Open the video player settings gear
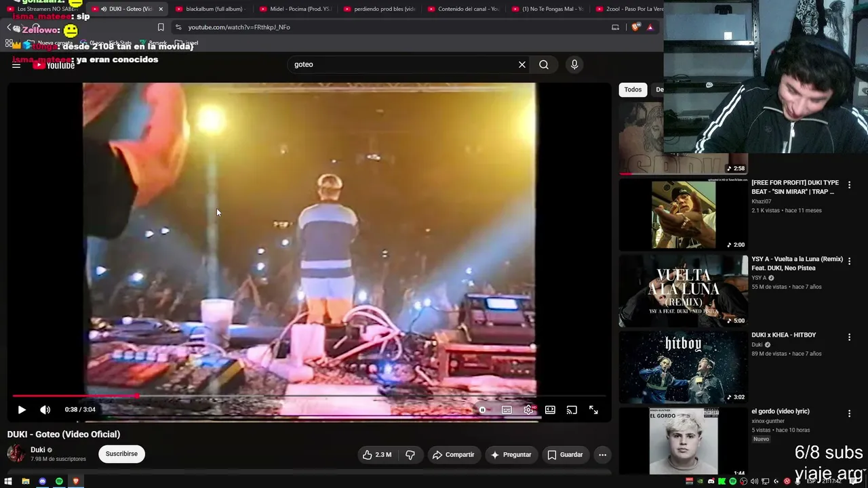 point(528,410)
